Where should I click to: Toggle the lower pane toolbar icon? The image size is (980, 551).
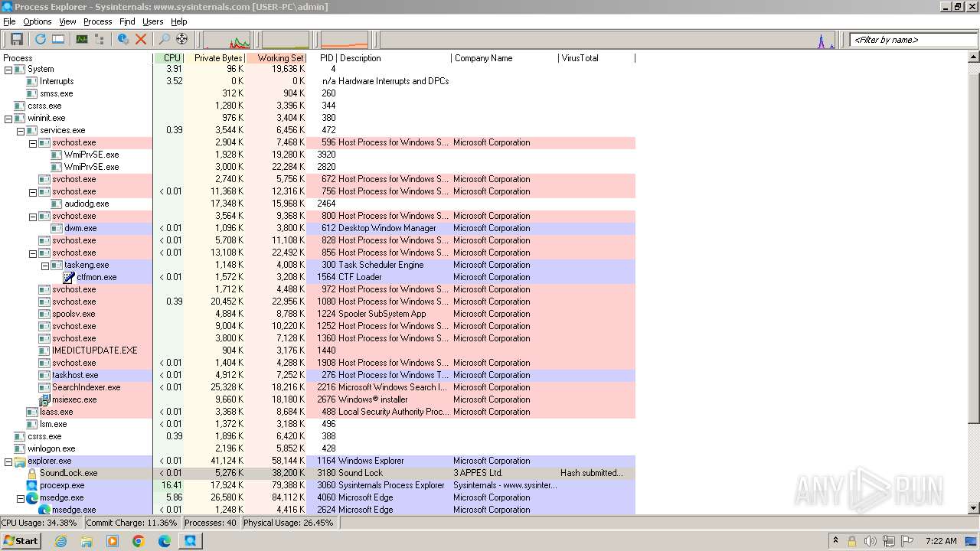58,39
